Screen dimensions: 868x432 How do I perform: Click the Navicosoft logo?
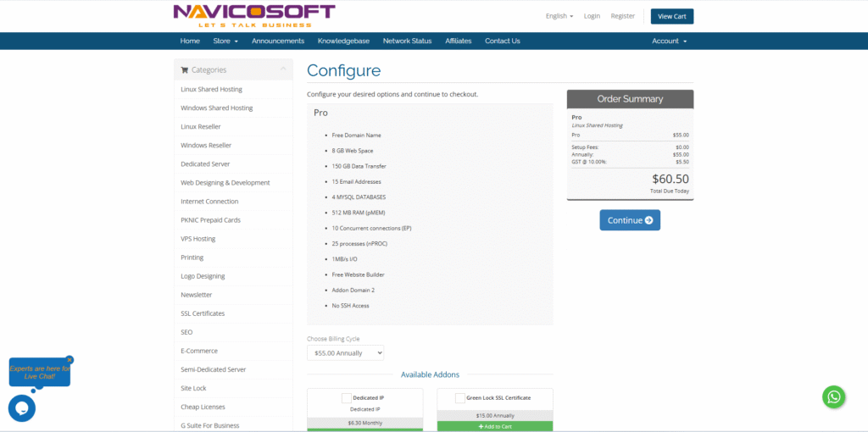tap(254, 15)
